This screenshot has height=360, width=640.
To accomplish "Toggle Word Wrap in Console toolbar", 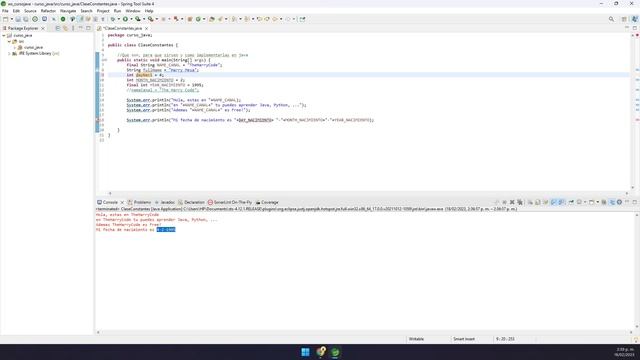I will 545,202.
